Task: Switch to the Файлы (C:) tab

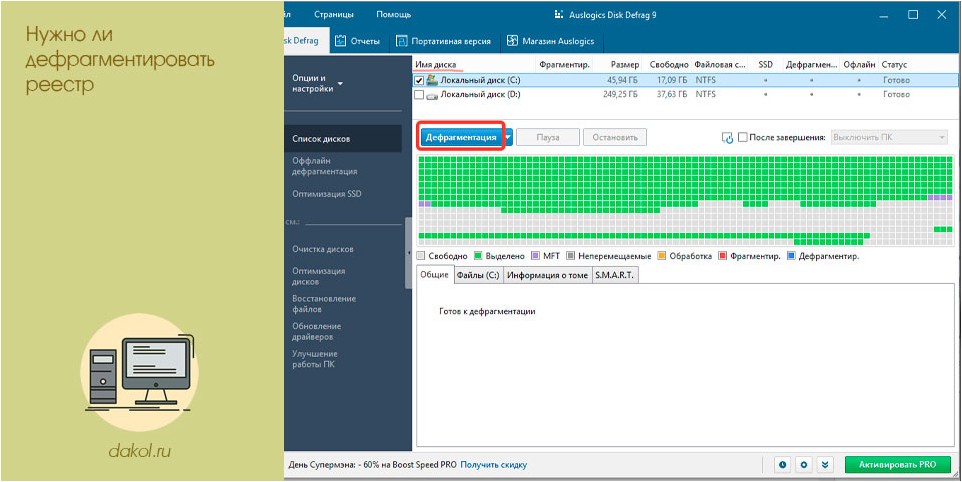Action: pos(478,275)
